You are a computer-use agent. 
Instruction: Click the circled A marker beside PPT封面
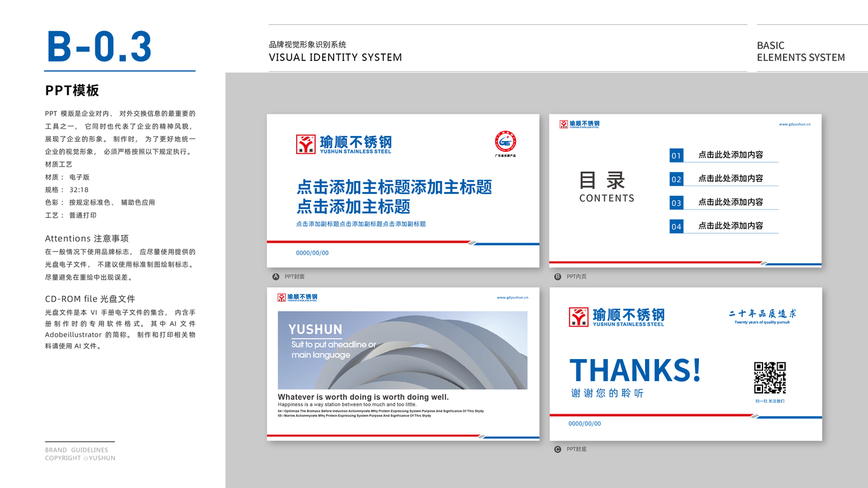(276, 276)
